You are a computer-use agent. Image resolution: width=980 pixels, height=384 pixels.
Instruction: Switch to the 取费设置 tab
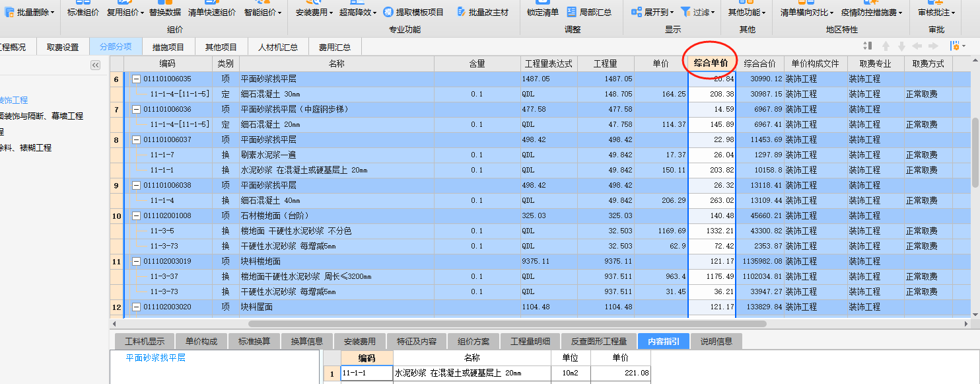coord(63,47)
